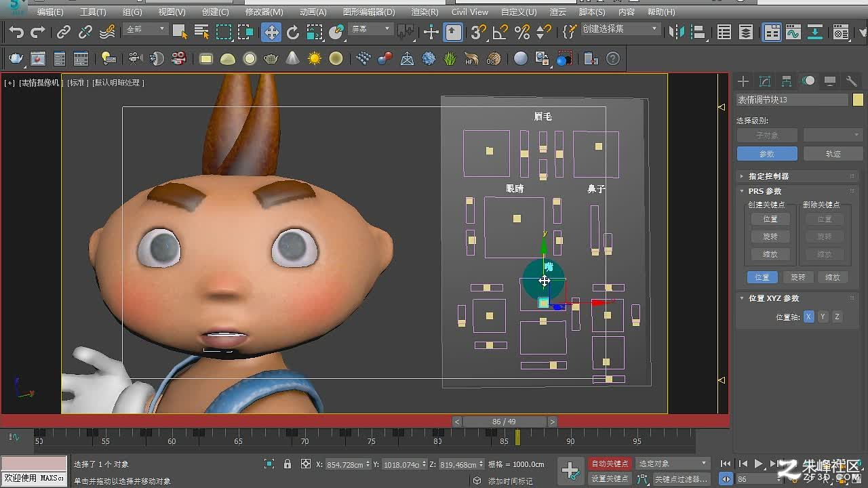Open the Modify panel tab
The height and width of the screenshot is (488, 868).
pyautogui.click(x=765, y=81)
